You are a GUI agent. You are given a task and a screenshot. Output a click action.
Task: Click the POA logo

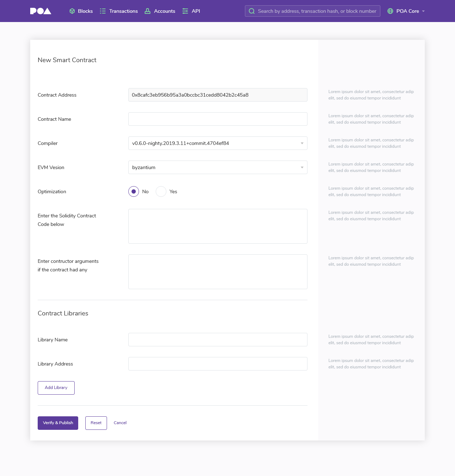click(41, 11)
